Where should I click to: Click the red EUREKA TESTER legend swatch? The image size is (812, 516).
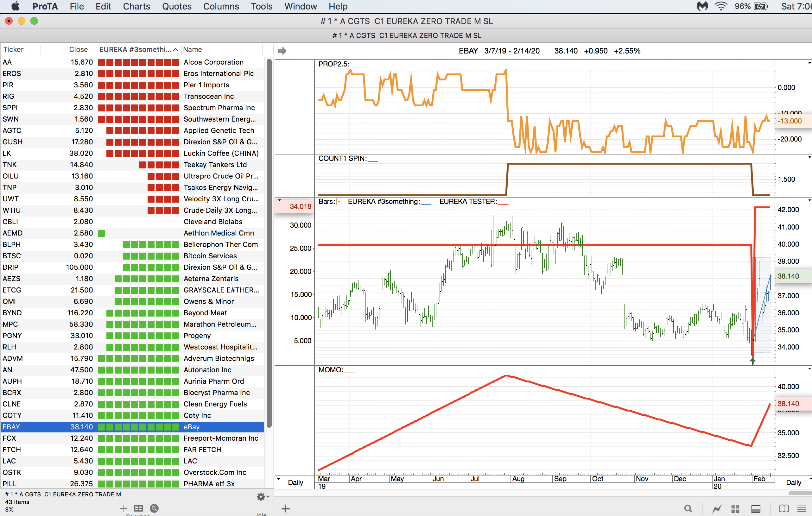(503, 204)
